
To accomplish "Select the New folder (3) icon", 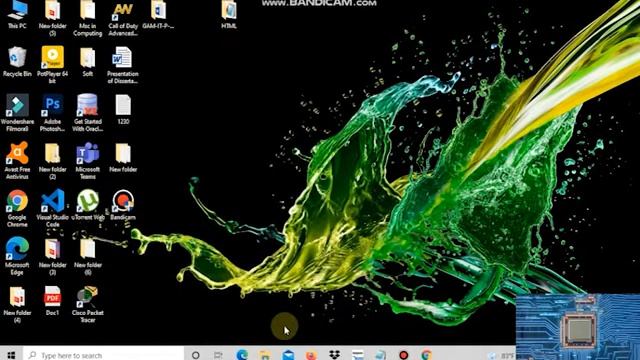I will click(x=52, y=256).
